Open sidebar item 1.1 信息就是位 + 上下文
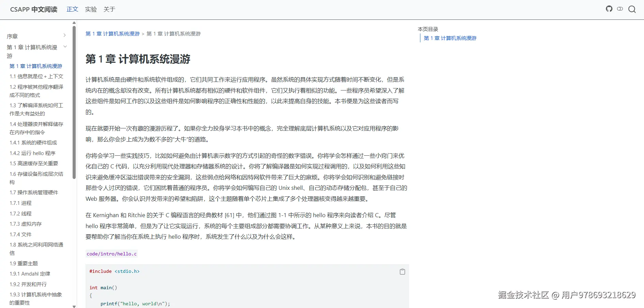Screen dimensions: 644x308 point(36,76)
